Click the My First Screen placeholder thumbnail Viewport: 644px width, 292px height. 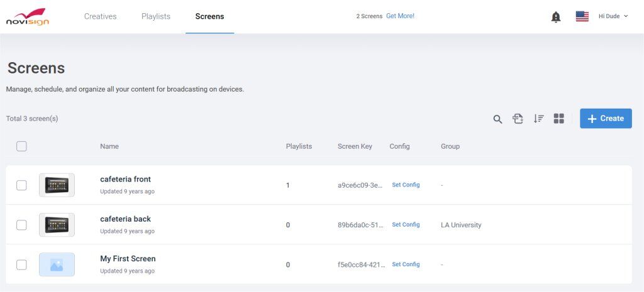tap(57, 264)
